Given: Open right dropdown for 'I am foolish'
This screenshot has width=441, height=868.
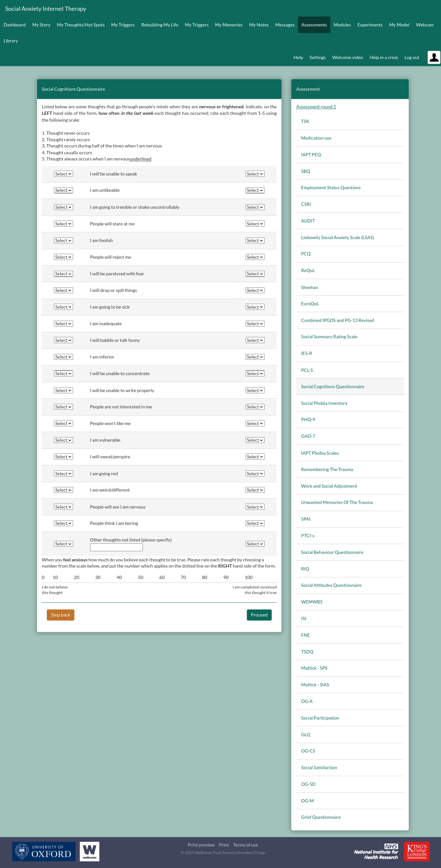Looking at the screenshot, I should click(x=255, y=241).
